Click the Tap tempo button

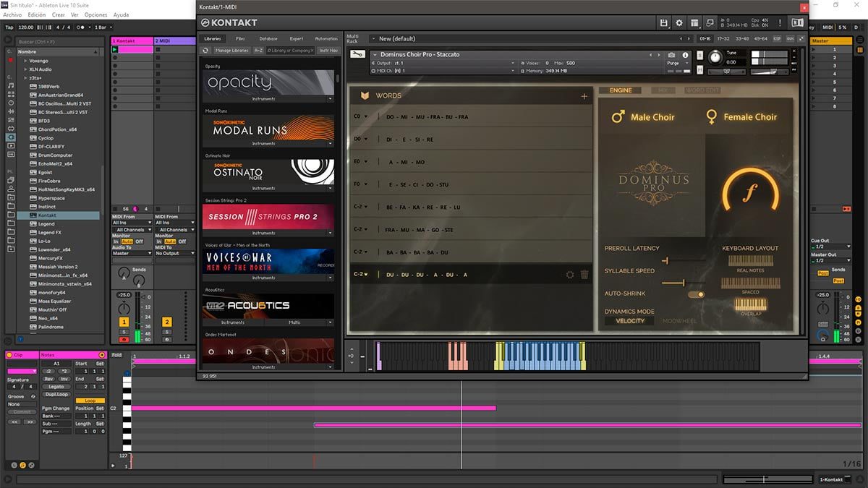point(9,27)
